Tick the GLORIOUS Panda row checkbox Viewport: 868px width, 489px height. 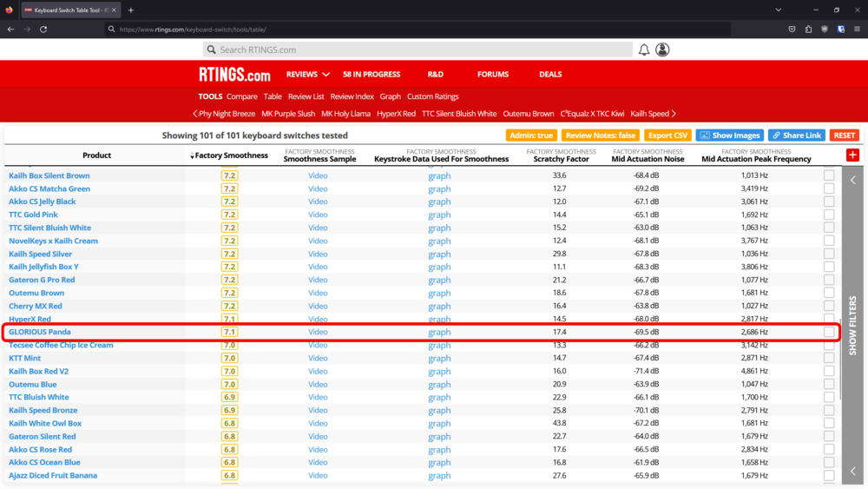829,332
